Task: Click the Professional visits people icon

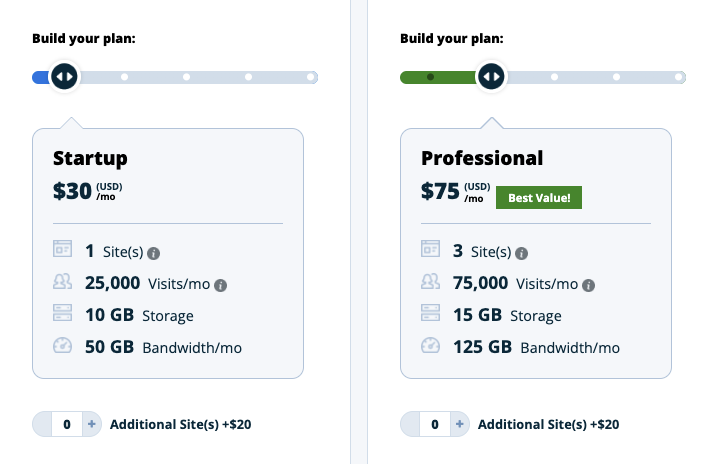Action: click(x=430, y=281)
